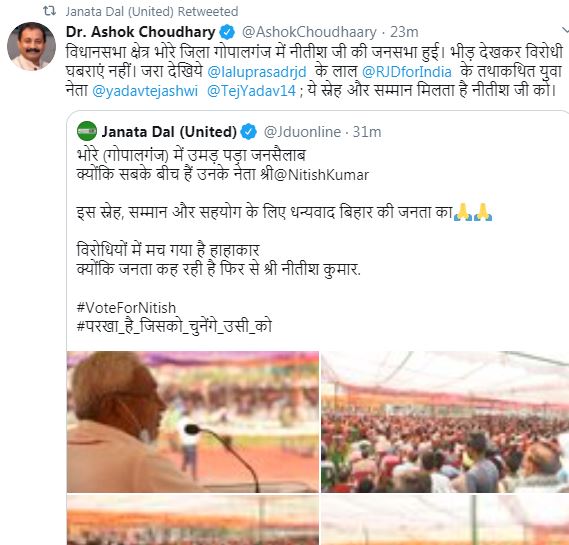This screenshot has width=569, height=545.
Task: Open the @Jduonline handle in quoted tweet
Action: point(302,132)
